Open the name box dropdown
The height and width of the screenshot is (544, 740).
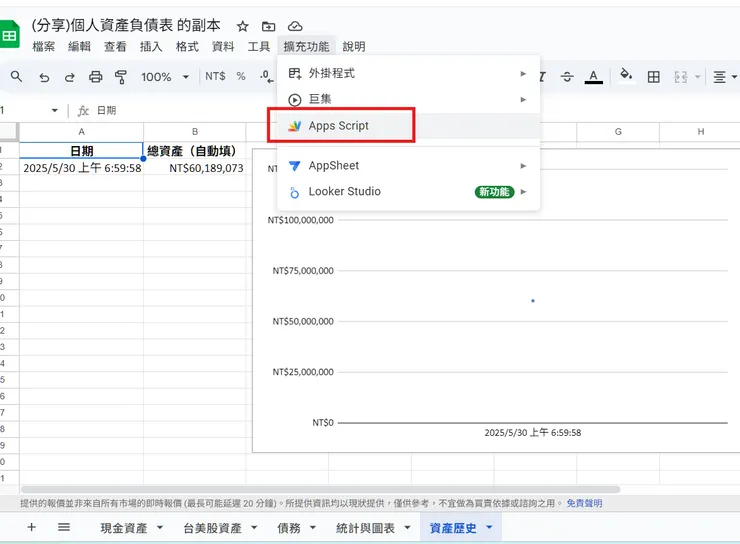tap(55, 110)
